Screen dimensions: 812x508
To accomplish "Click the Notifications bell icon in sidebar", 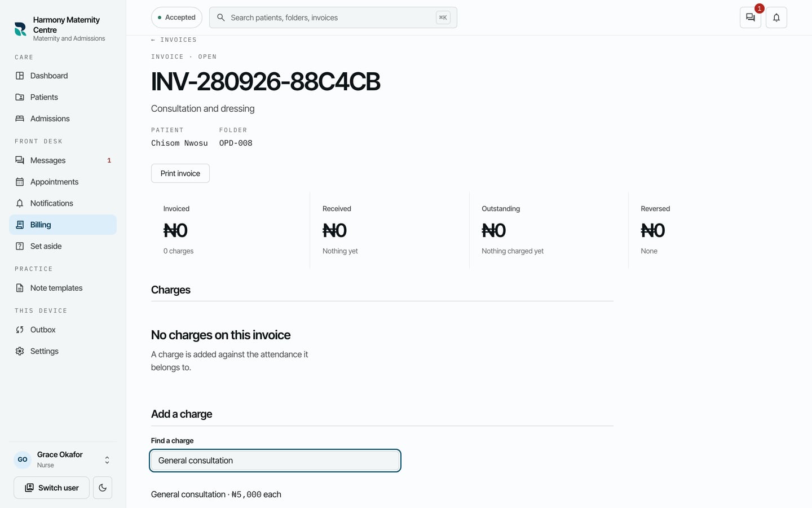I will pos(20,203).
